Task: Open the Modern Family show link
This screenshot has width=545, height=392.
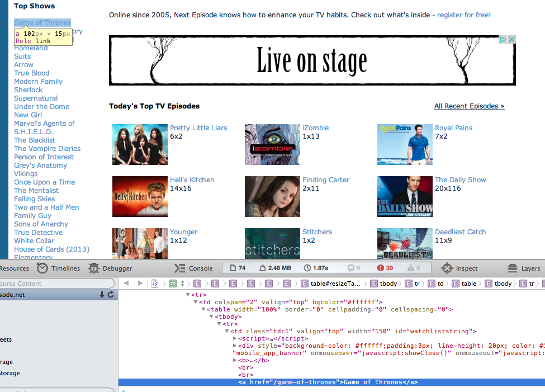Action: click(x=38, y=82)
